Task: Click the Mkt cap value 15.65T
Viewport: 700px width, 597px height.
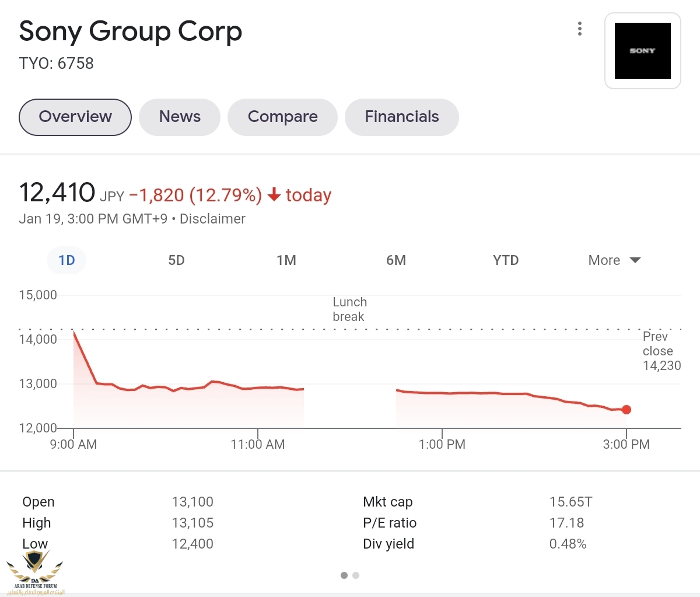Action: 570,502
